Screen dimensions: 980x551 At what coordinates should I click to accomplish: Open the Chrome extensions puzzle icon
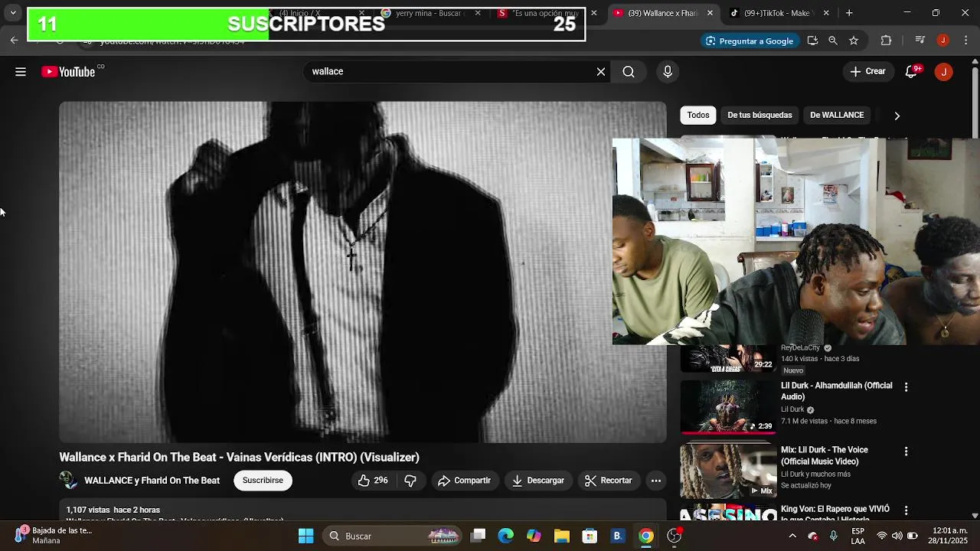(887, 41)
